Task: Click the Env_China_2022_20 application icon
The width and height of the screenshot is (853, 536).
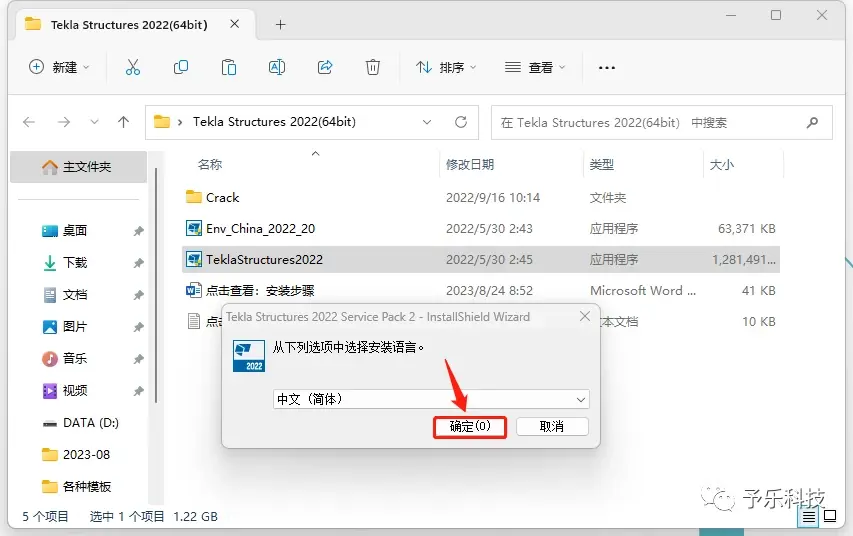Action: click(x=194, y=228)
